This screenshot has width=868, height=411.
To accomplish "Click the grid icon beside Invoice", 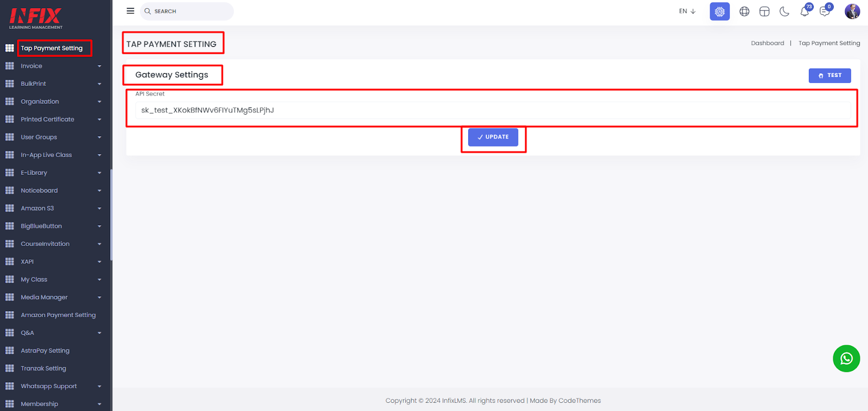I will 10,66.
